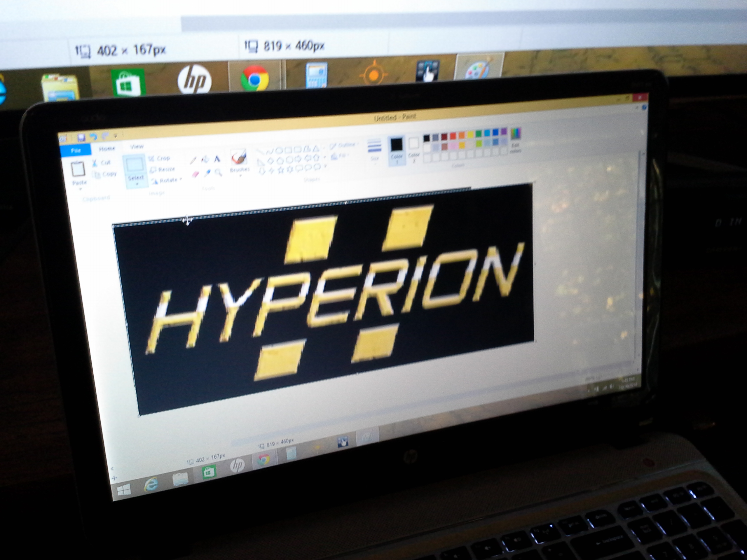Pick the Cloud callout shape

317,167
